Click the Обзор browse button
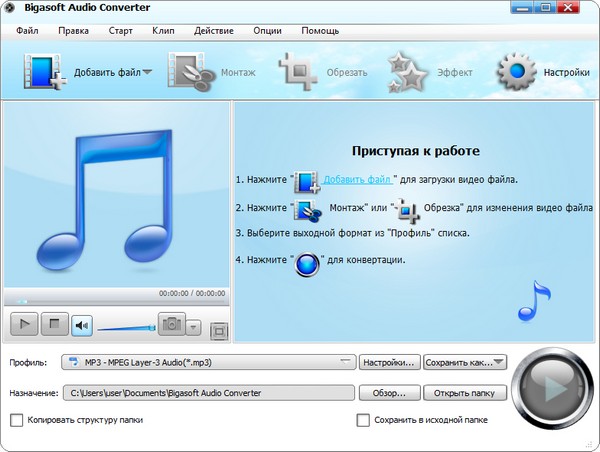The width and height of the screenshot is (600, 452). (x=389, y=393)
